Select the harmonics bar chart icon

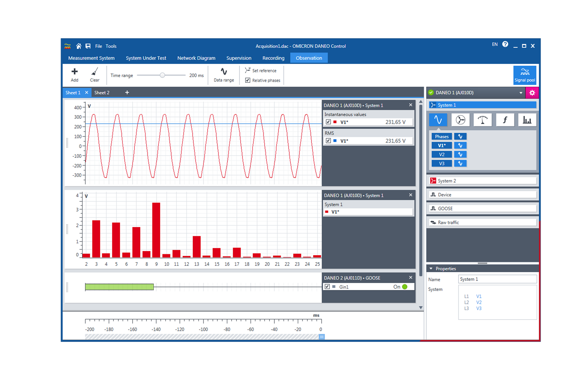pos(527,120)
